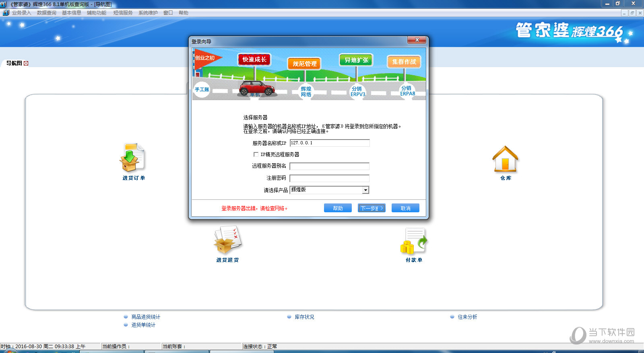
Task: Choose the 辉煌网络 road marker
Action: pyautogui.click(x=306, y=92)
